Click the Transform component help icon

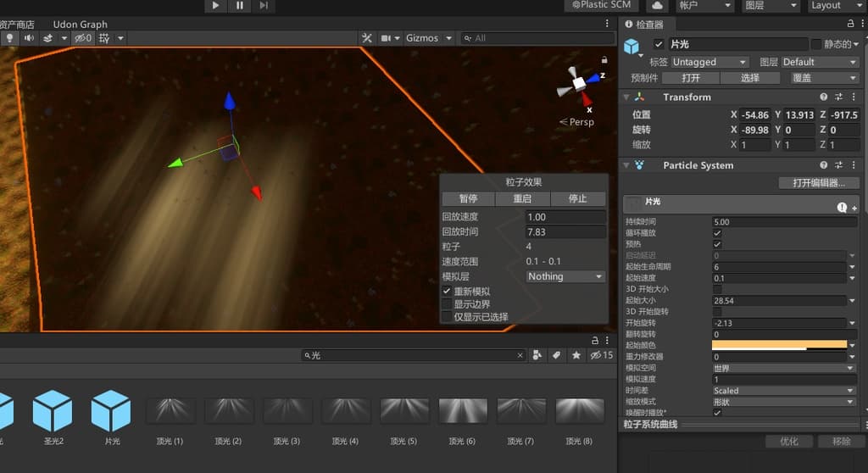(823, 97)
